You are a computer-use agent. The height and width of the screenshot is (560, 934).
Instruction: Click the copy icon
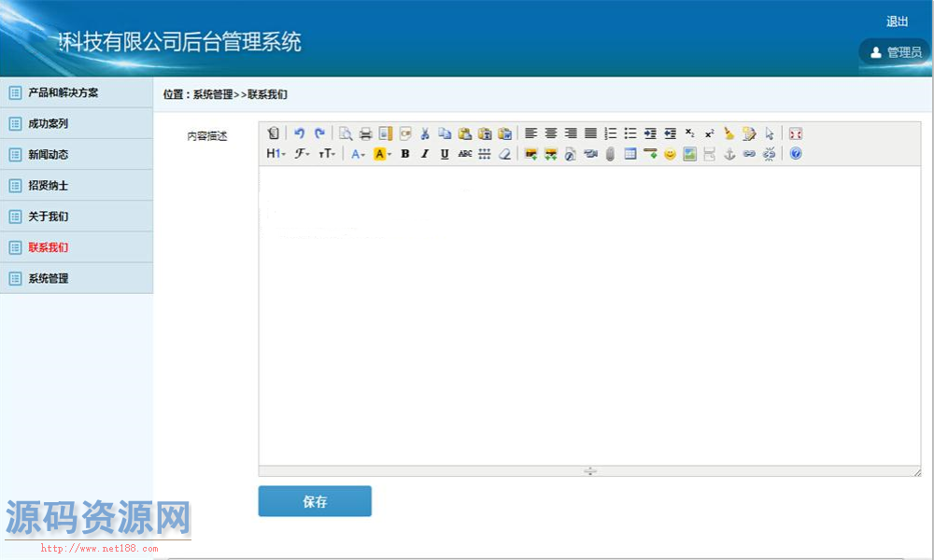[445, 133]
